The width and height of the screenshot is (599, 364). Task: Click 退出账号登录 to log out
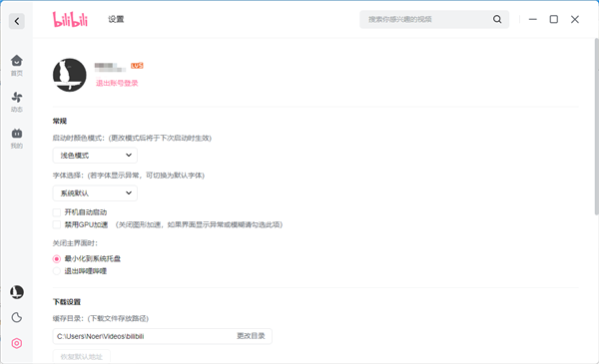click(117, 83)
